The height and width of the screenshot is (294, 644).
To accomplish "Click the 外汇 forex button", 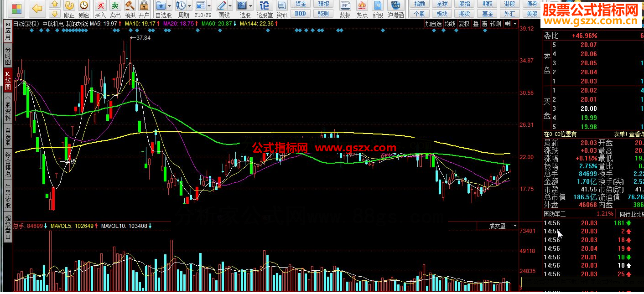I will 509,14.
